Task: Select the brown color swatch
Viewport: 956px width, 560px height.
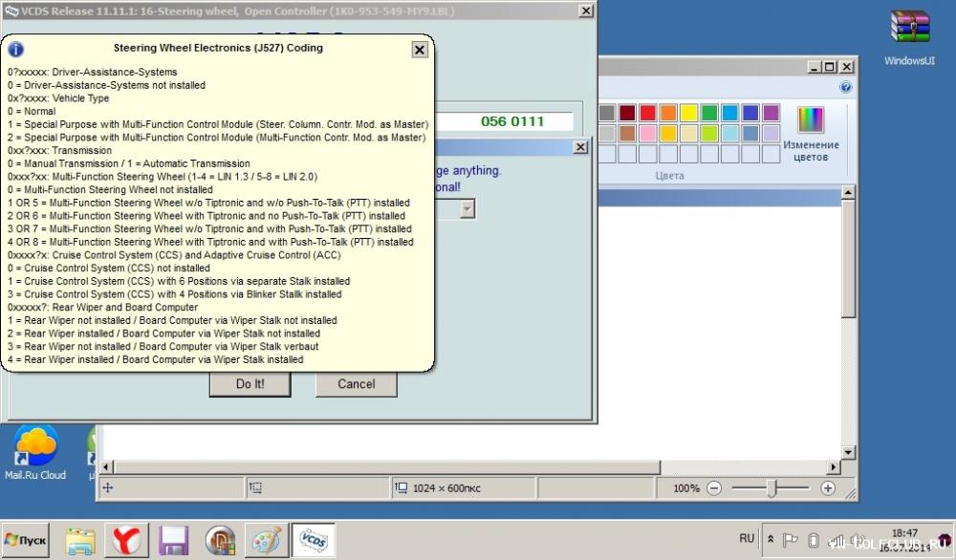Action: (627, 133)
